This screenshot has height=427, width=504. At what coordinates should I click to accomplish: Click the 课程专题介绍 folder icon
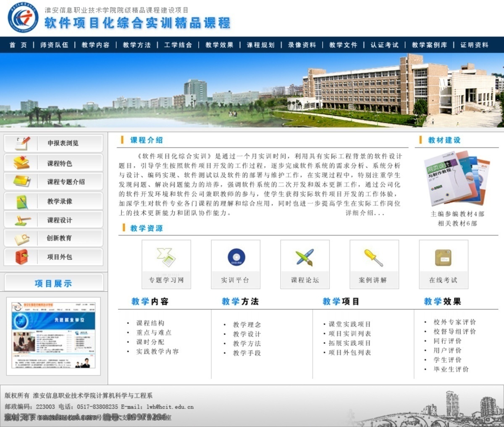(22, 181)
